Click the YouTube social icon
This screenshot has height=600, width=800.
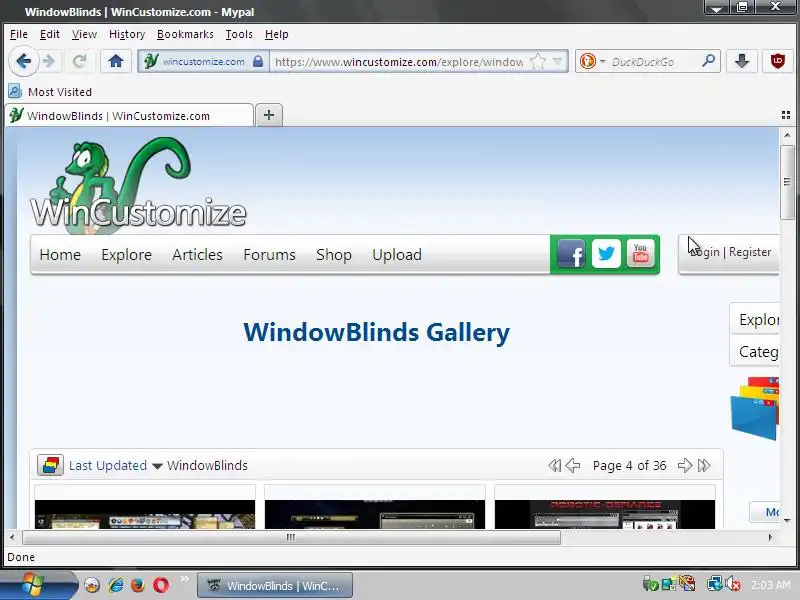640,254
